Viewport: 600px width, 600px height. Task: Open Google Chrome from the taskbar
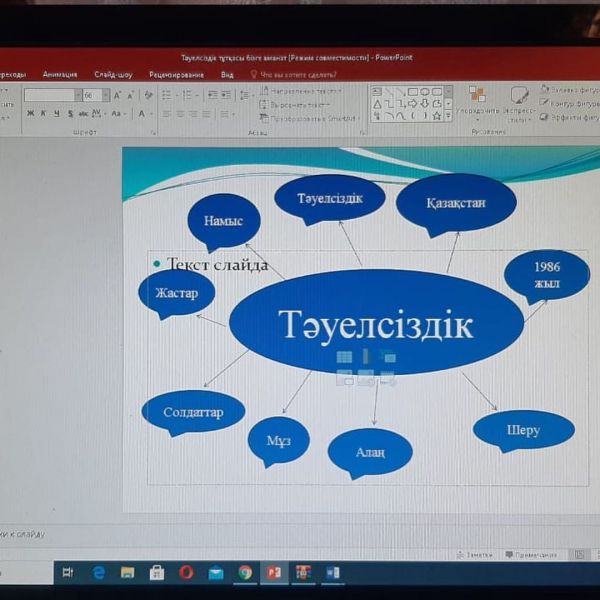245,573
